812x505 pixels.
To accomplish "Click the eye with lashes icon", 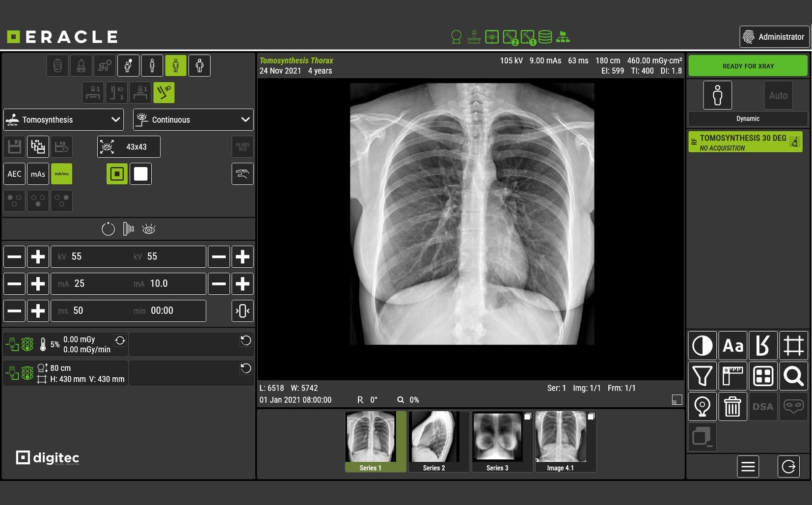I will 149,229.
